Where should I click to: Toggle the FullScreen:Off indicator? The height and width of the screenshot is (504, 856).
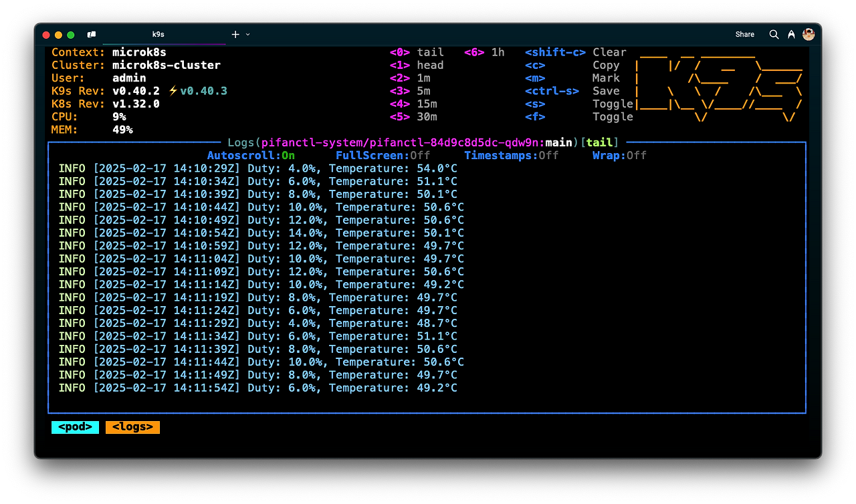pos(383,155)
